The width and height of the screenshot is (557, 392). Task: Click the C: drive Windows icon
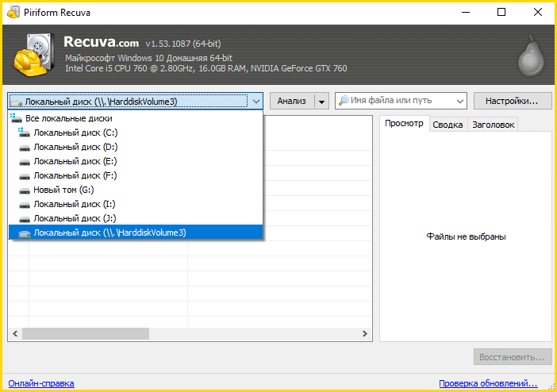pos(24,133)
